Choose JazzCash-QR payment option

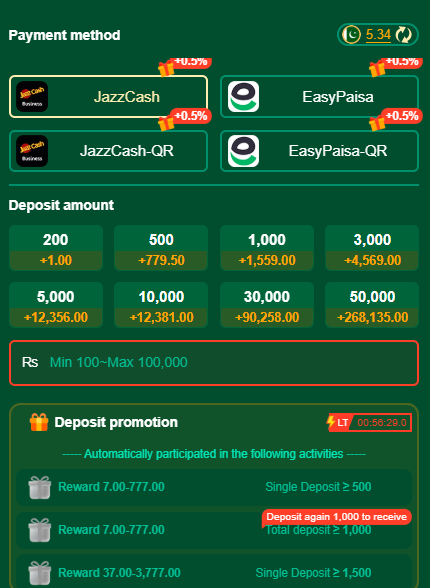108,151
